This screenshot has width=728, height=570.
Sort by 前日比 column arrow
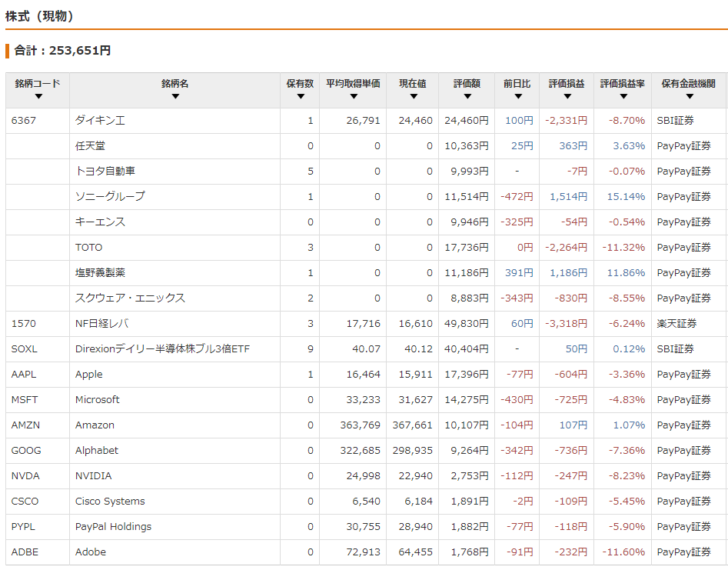(517, 97)
